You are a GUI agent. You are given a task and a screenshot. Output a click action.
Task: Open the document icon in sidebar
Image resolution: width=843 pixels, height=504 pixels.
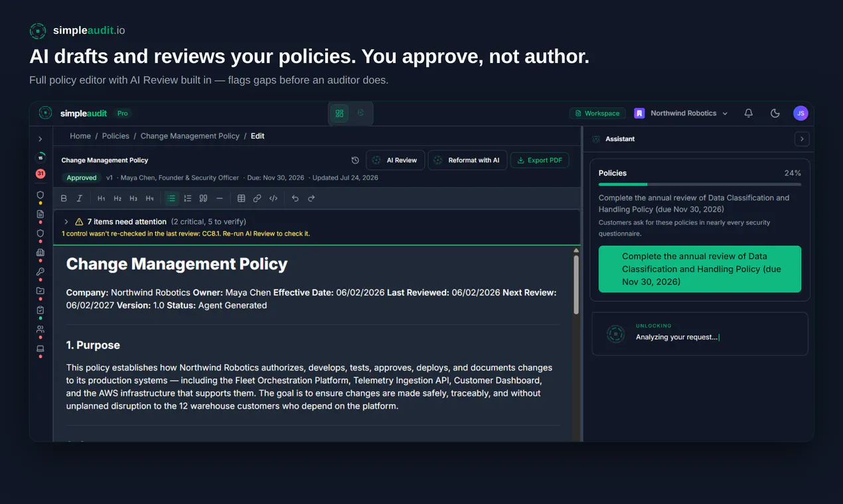[40, 214]
